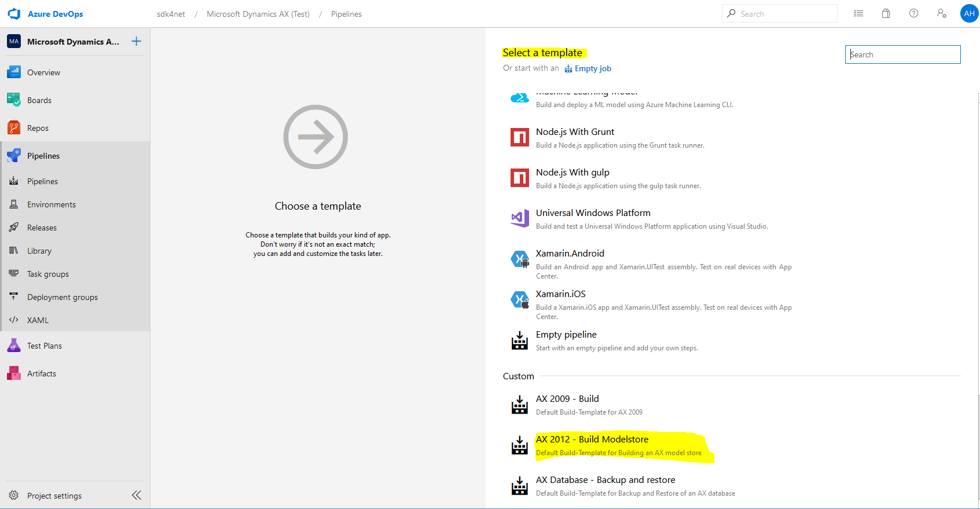Select the Empty pipeline template icon

[x=520, y=340]
